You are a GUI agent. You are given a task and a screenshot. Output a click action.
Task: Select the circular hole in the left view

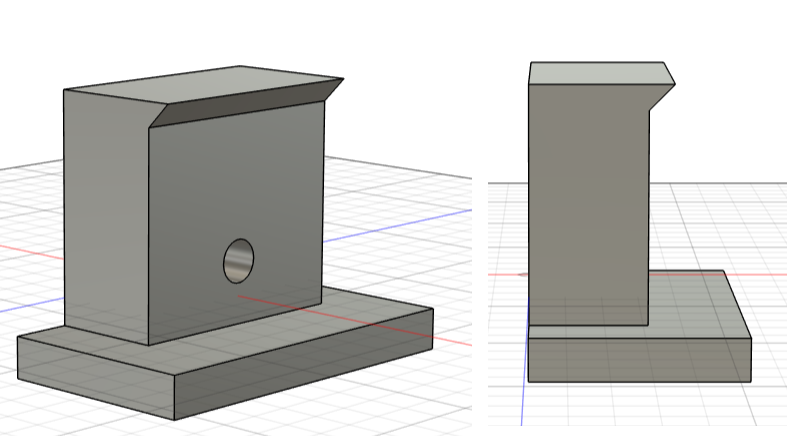(238, 261)
